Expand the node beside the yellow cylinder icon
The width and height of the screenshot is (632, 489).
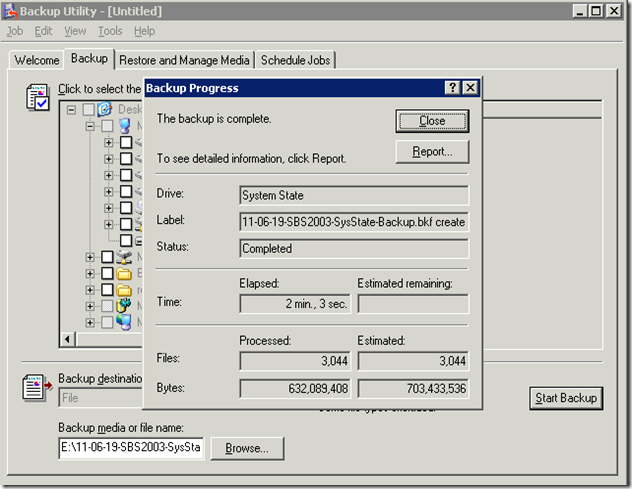(90, 306)
